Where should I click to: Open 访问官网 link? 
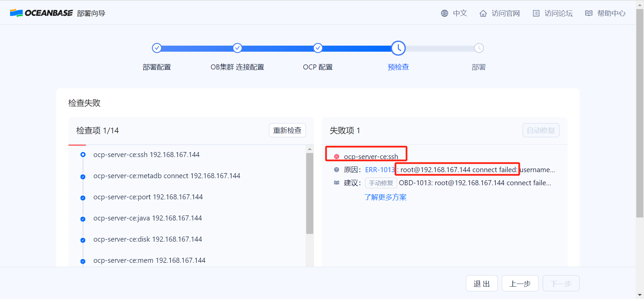tap(506, 13)
